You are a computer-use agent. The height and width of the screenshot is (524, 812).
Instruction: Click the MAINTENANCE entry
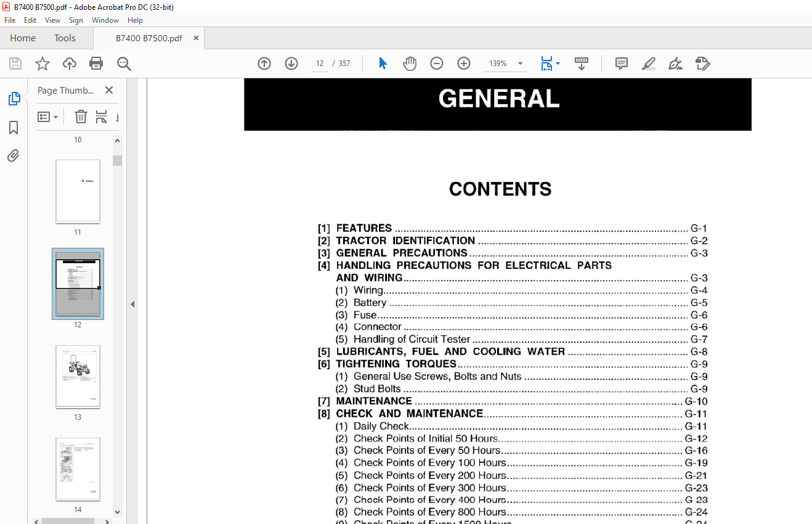pos(513,401)
